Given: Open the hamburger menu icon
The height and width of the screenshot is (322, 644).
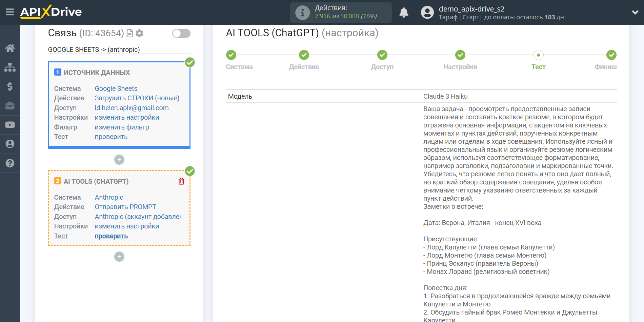Looking at the screenshot, I should tap(10, 12).
